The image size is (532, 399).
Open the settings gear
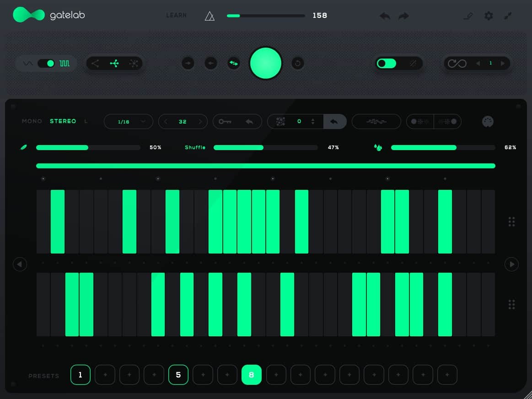489,16
